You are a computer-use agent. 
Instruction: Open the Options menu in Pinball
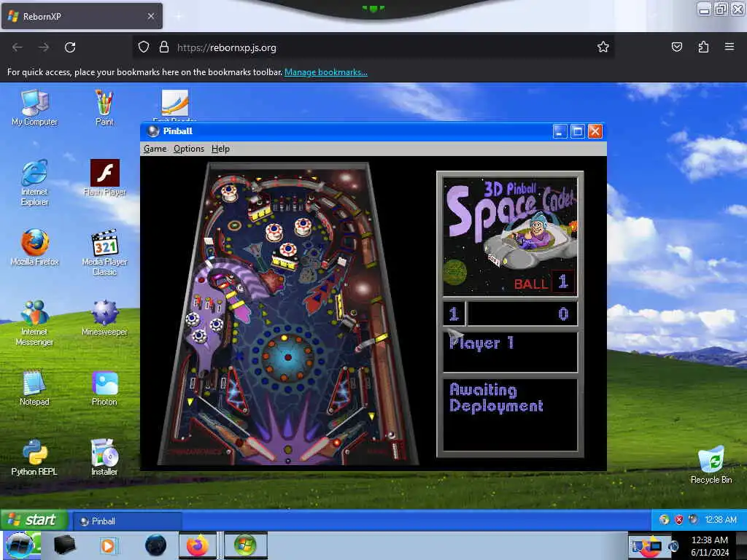189,149
